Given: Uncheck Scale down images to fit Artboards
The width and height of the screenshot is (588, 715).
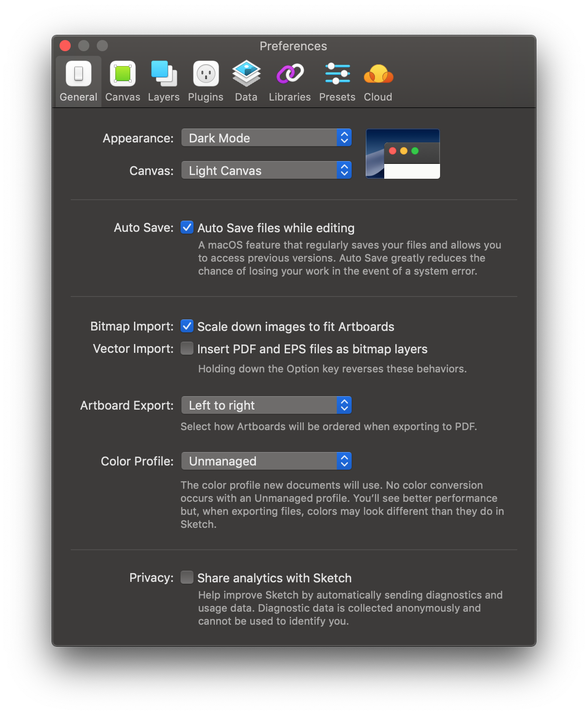Looking at the screenshot, I should (187, 326).
